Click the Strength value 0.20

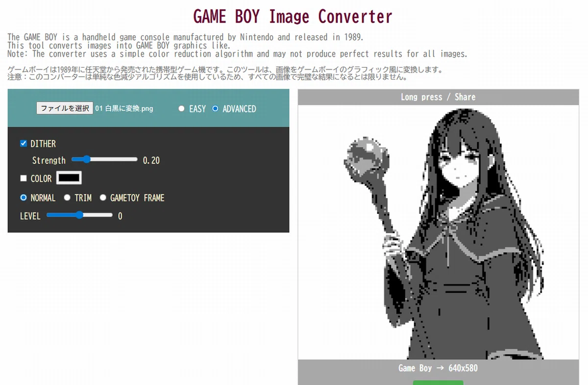click(151, 160)
